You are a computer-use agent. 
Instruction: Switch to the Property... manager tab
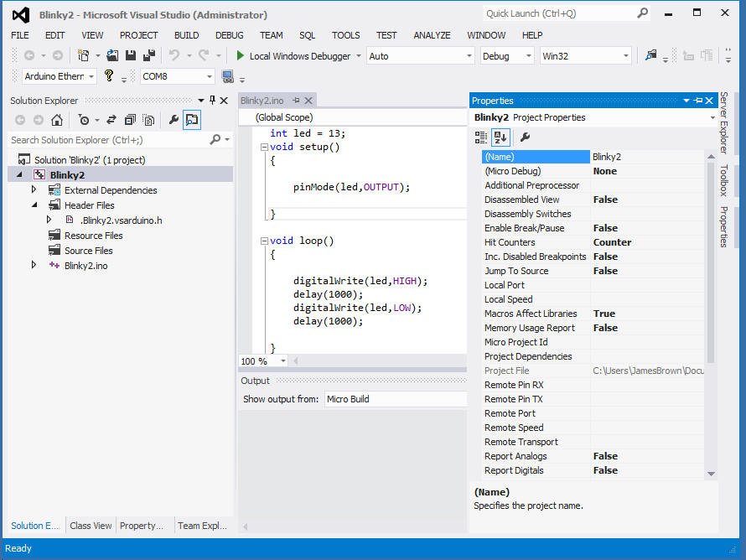click(x=142, y=526)
